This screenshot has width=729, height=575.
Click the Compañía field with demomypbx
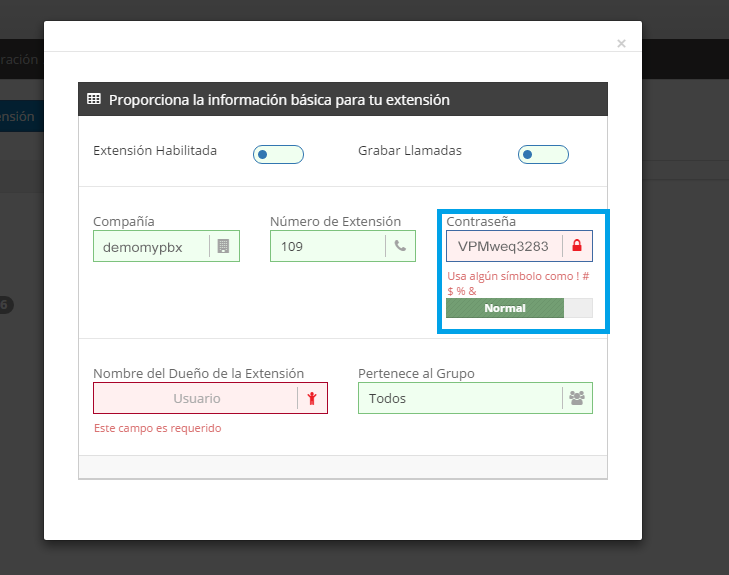pyautogui.click(x=150, y=247)
